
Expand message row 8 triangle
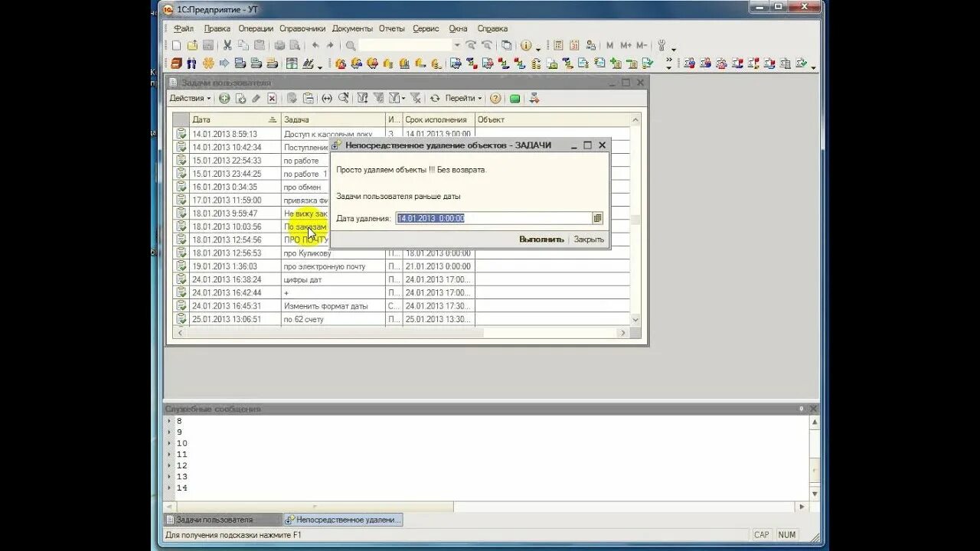click(x=170, y=421)
